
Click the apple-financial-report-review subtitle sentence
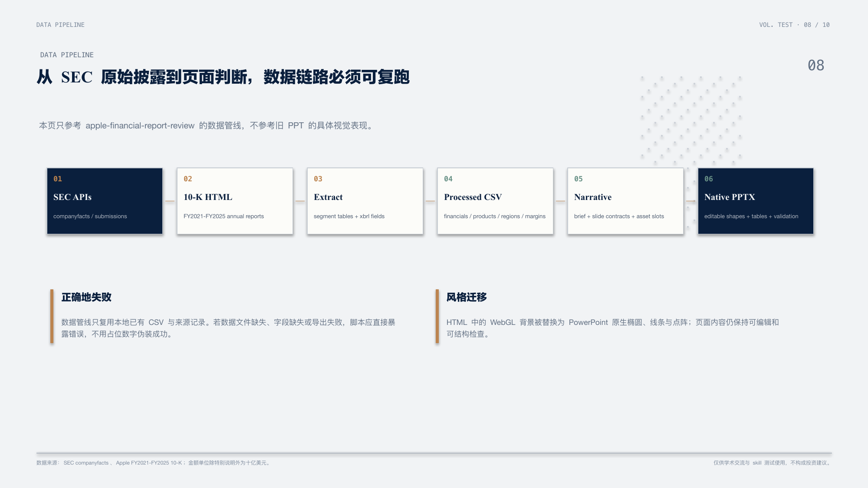207,125
